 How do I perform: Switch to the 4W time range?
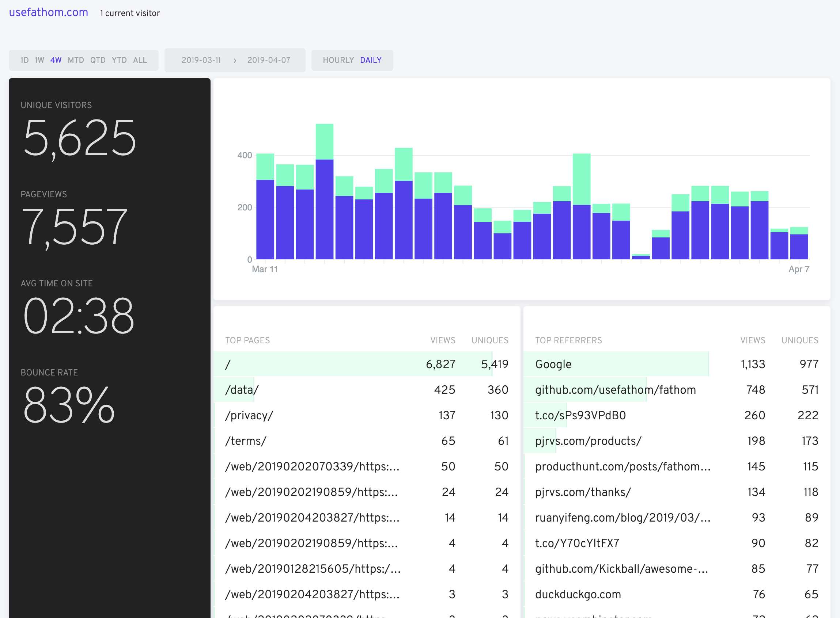click(56, 60)
